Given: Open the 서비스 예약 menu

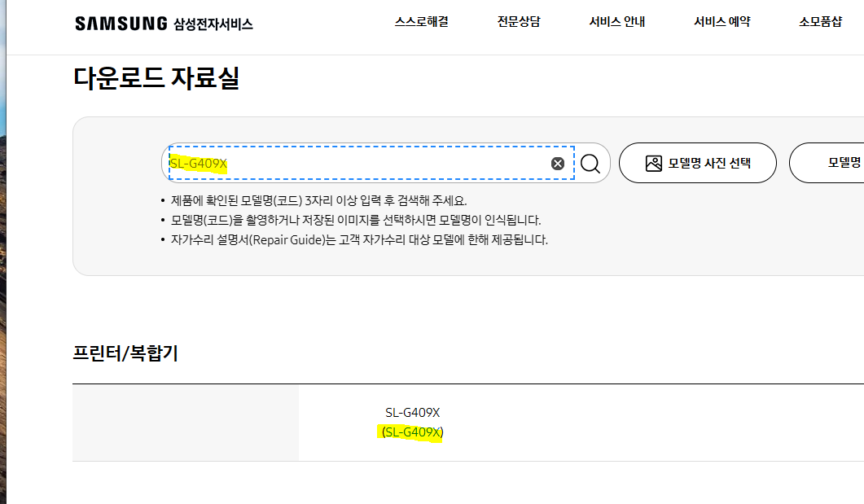Looking at the screenshot, I should click(x=721, y=22).
